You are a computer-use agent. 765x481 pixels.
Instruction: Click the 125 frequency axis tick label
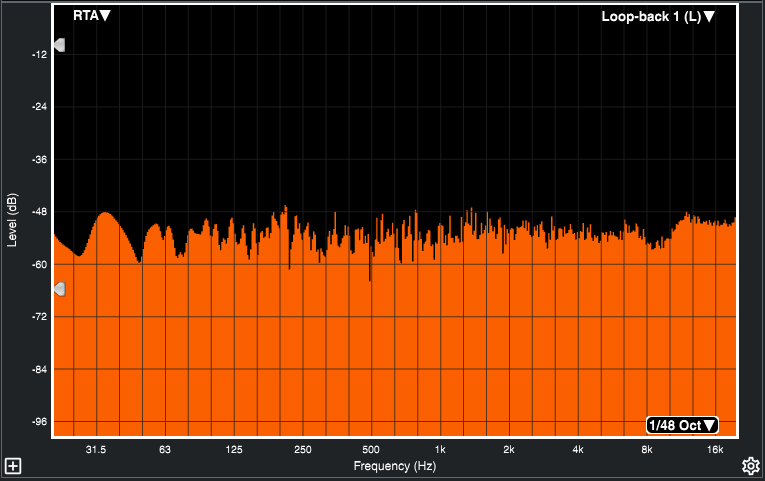pyautogui.click(x=234, y=450)
